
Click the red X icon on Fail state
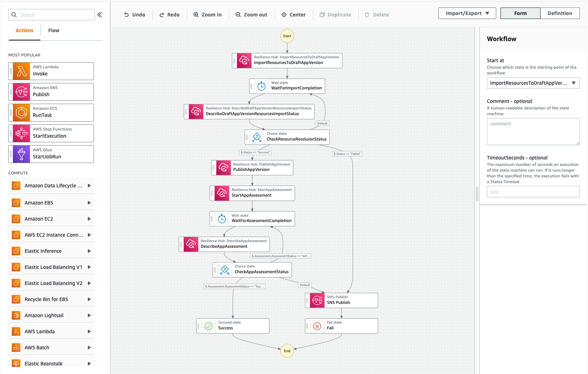(x=317, y=326)
